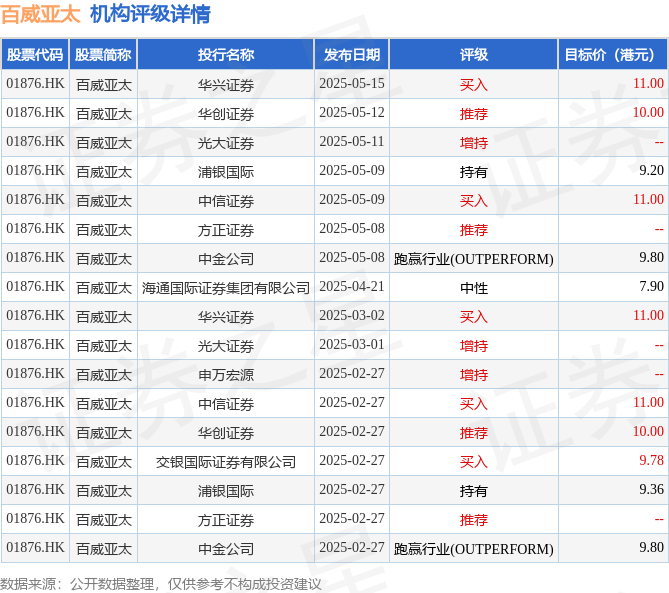Select the 2025-04-21 date cell
Image resolution: width=669 pixels, height=593 pixels.
click(352, 287)
